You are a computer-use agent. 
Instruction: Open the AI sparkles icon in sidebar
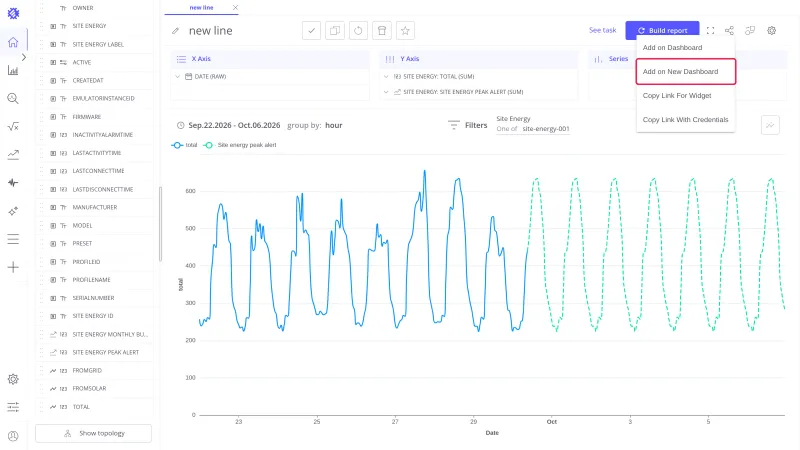coord(13,211)
